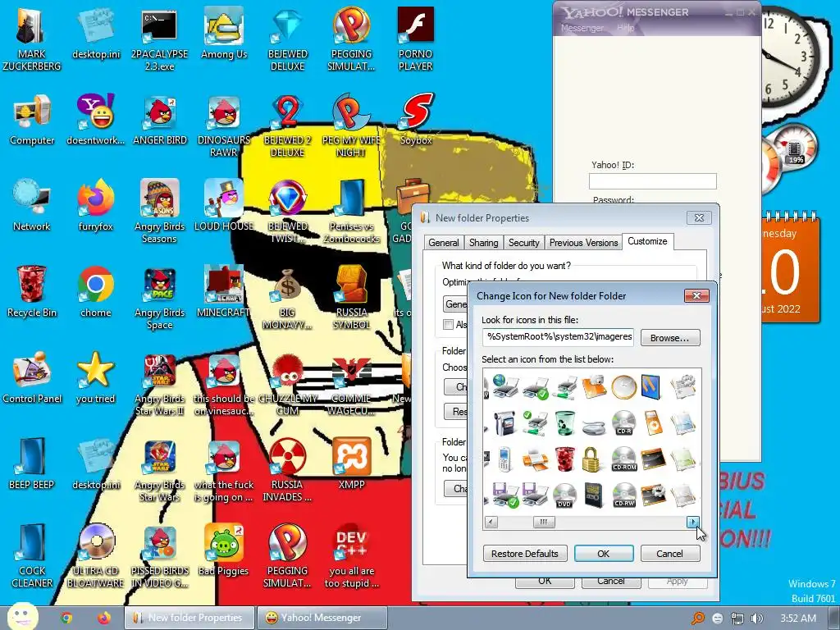The width and height of the screenshot is (840, 630).
Task: Select the CD-R disc icon
Action: pos(623,423)
